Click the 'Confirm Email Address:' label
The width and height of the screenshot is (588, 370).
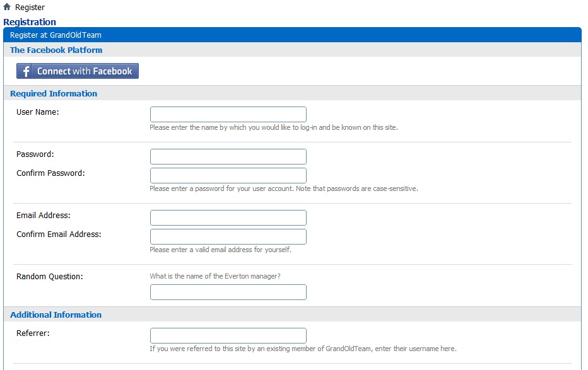click(x=59, y=234)
